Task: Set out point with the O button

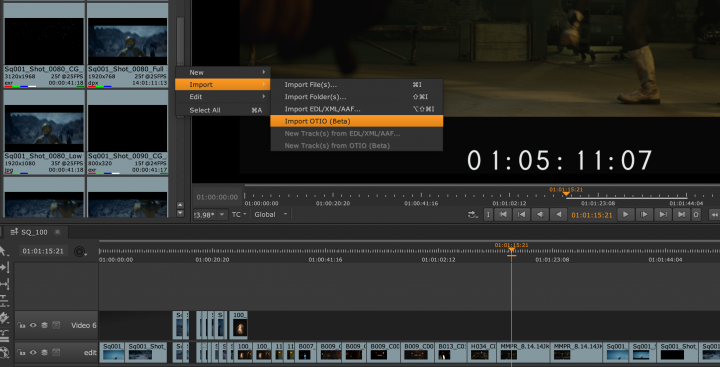Action: pos(696,214)
